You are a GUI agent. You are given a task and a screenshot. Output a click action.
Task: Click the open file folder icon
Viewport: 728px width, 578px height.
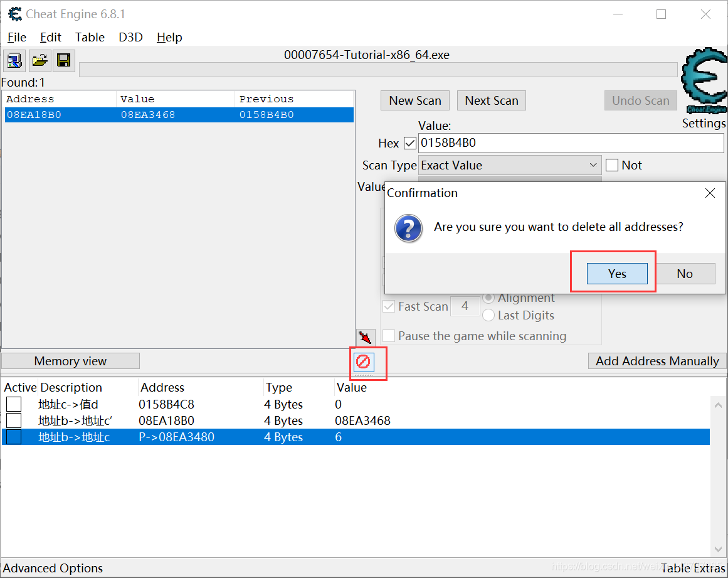(x=40, y=60)
